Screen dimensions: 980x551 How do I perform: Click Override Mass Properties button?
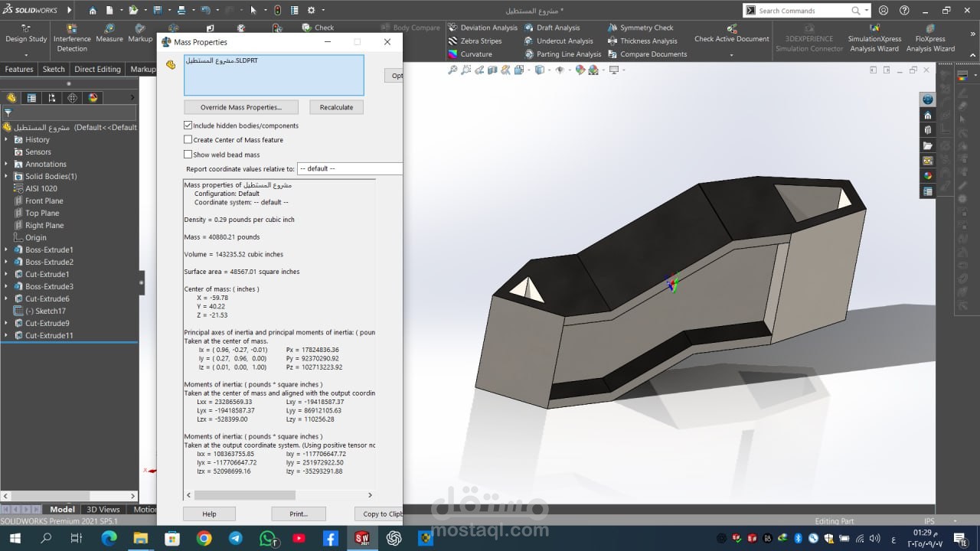click(x=240, y=107)
